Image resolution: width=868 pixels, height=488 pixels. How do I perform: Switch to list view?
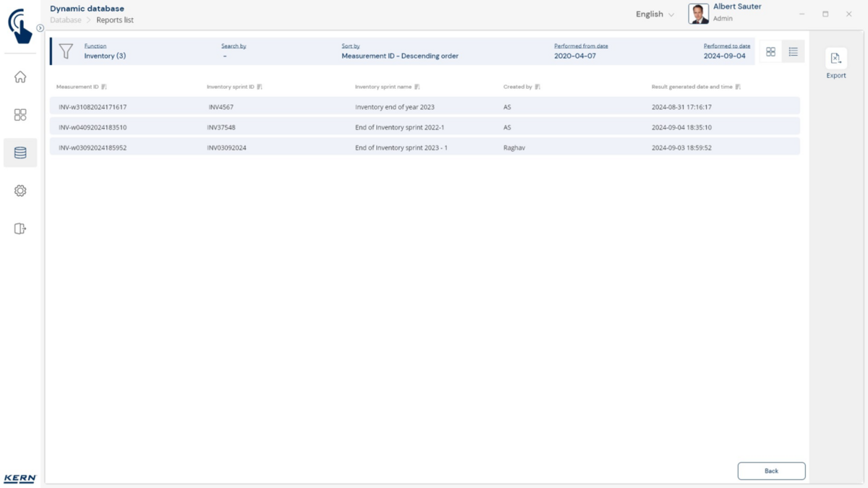coord(793,51)
